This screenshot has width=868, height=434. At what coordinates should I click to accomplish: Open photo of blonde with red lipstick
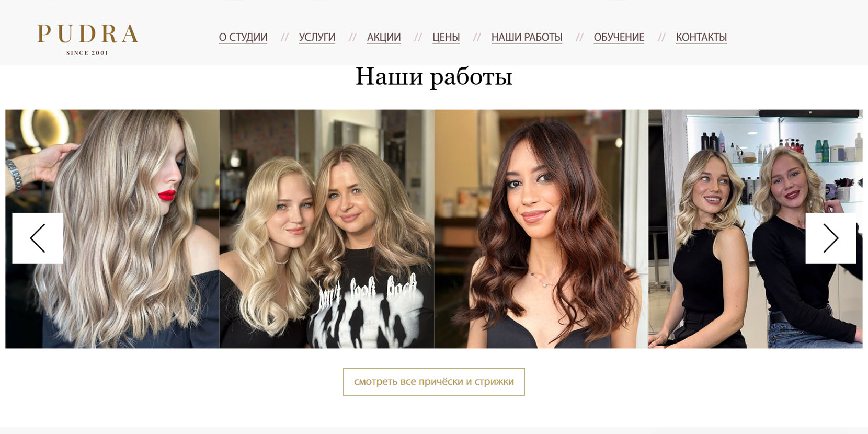tap(112, 229)
